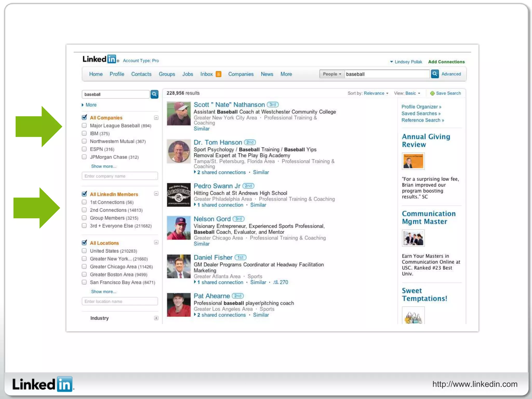
Task: Click Show more under company filters
Action: (104, 166)
